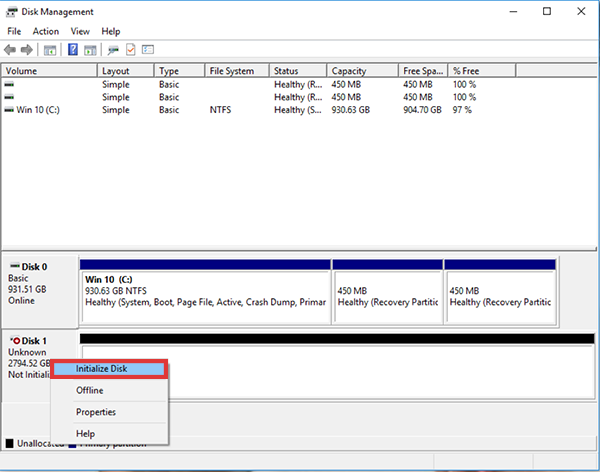Click the 904.70 GB free space cell
The height and width of the screenshot is (472, 600).
coord(422,110)
